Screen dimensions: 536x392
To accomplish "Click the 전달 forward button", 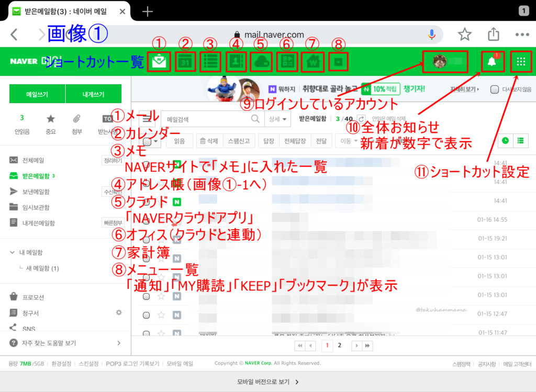I will tap(321, 141).
